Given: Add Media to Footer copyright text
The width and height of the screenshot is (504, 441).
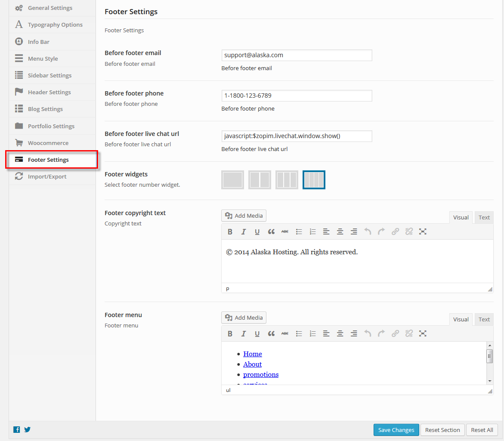Looking at the screenshot, I should click(244, 216).
